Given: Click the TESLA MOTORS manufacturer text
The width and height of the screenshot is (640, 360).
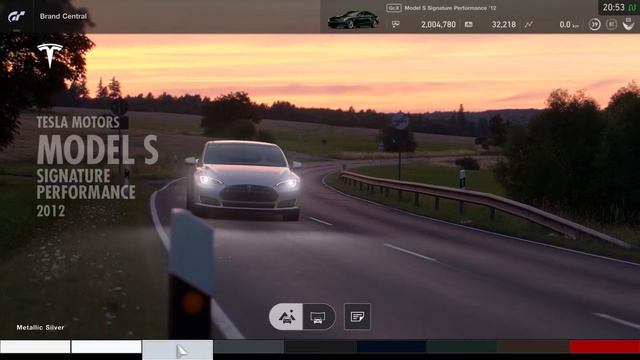Looking at the screenshot, I should (78, 122).
